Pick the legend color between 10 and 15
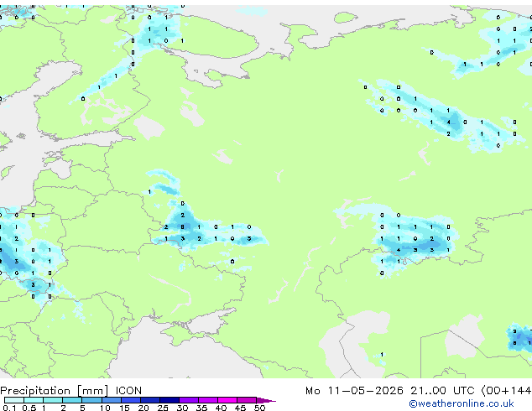The height and width of the screenshot is (411, 532). tap(112, 400)
